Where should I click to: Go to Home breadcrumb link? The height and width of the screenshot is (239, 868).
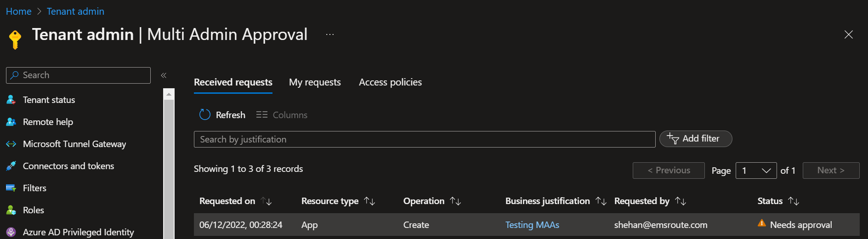tap(19, 11)
